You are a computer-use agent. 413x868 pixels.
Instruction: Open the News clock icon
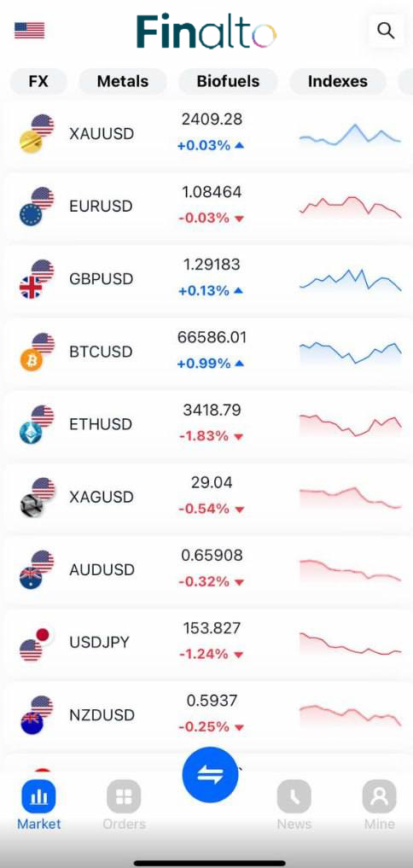click(294, 797)
